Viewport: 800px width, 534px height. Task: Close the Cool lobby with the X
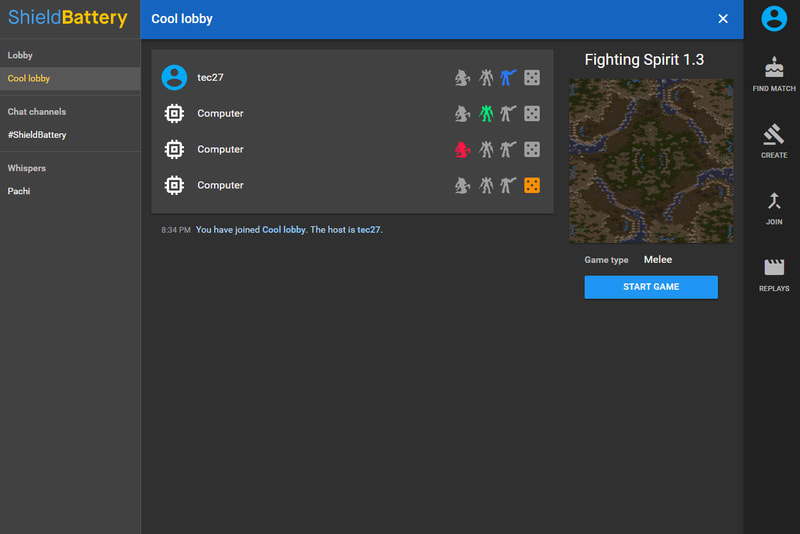click(722, 19)
